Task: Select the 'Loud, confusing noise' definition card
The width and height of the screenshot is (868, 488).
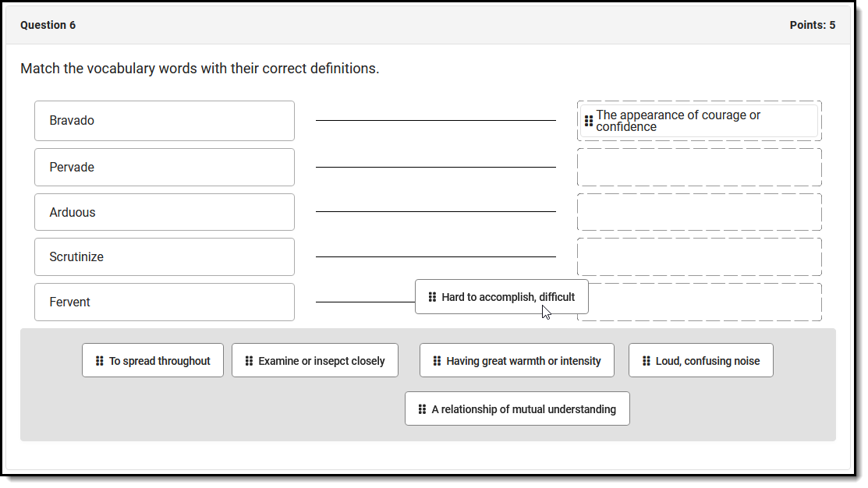Action: [707, 361]
